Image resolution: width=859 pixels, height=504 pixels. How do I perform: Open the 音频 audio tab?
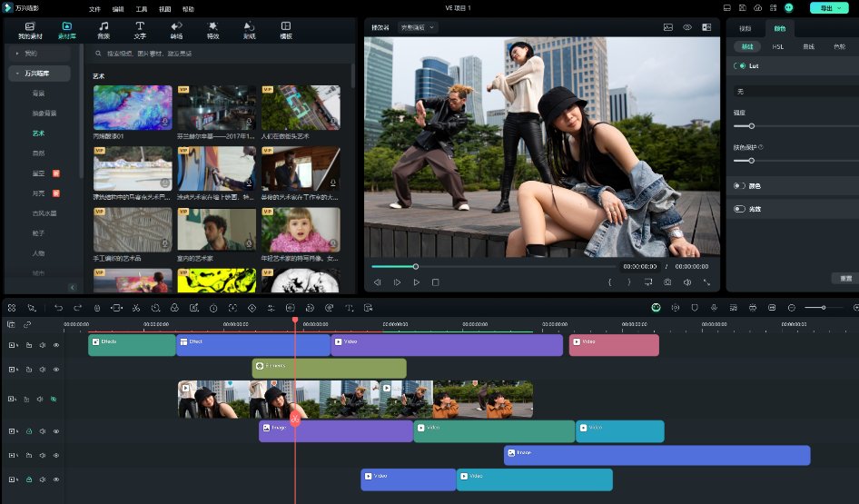(x=104, y=30)
